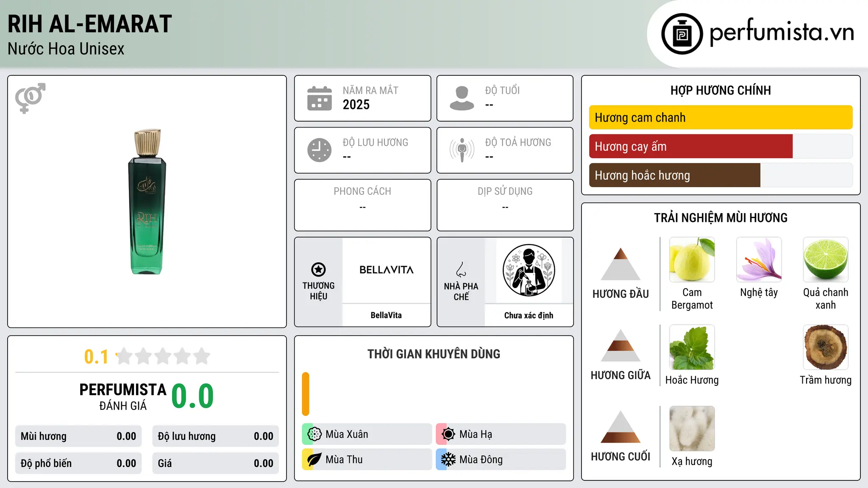
Task: Click the Giá 0.00 score row
Action: pyautogui.click(x=215, y=463)
